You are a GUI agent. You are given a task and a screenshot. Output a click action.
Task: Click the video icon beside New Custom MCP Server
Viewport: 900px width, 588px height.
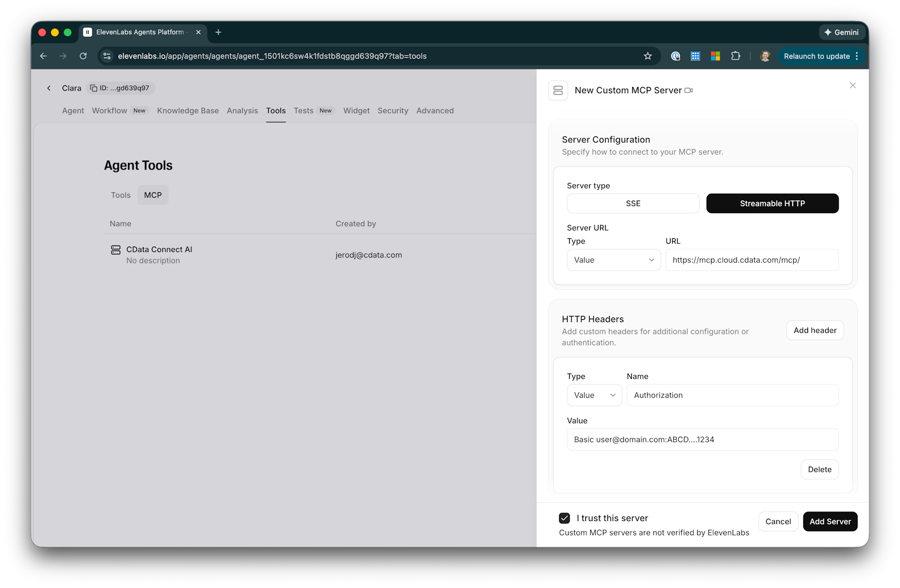click(688, 90)
